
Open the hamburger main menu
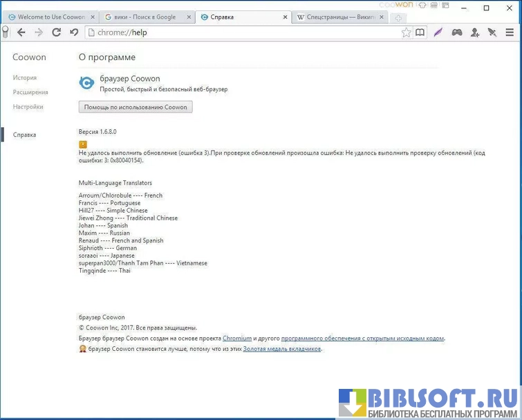[510, 32]
